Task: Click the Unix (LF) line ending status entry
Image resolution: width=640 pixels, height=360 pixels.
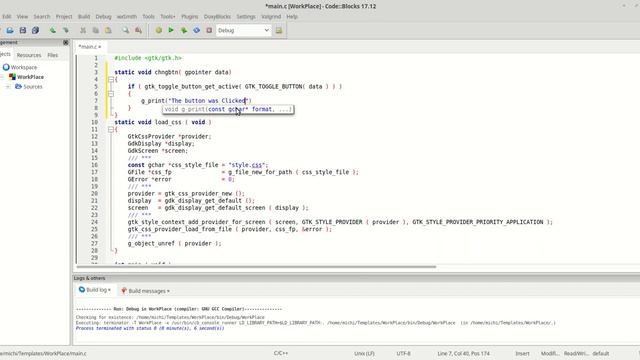Action: coord(364,353)
